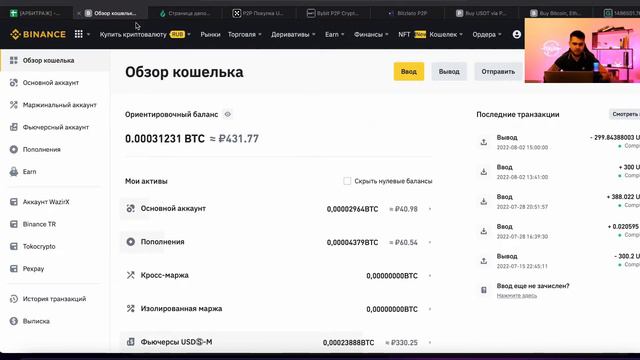
Task: Click the Binance TR sidebar icon
Action: [x=14, y=224]
